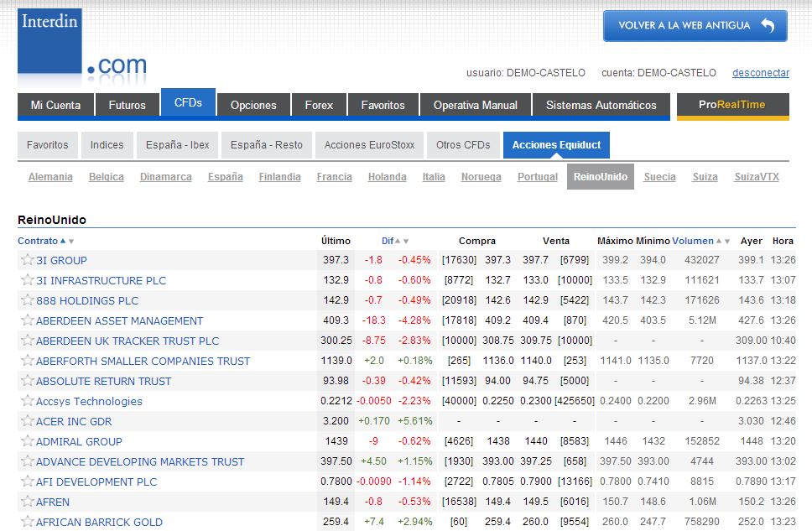Star 3I INFRASTRUCTURE PLC as favorite

[x=28, y=279]
